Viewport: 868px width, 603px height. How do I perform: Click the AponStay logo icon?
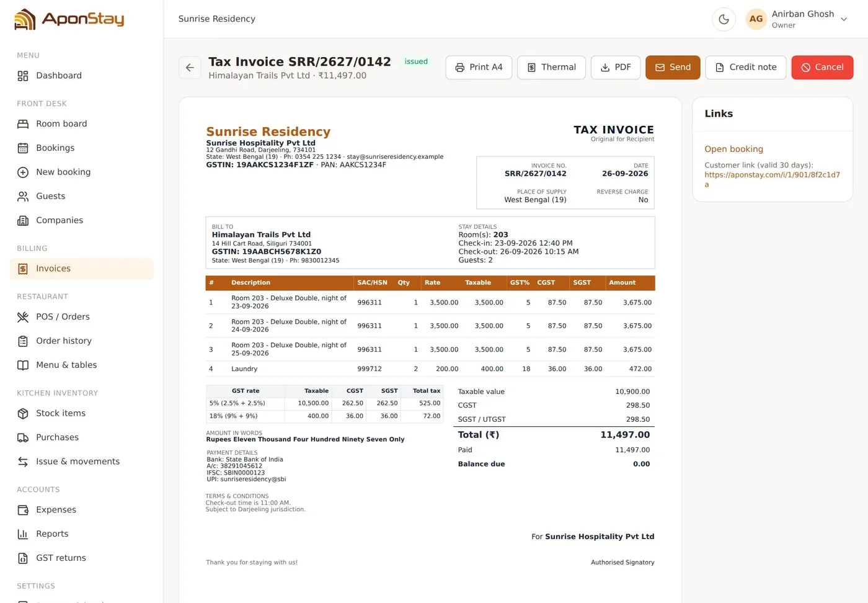[25, 19]
